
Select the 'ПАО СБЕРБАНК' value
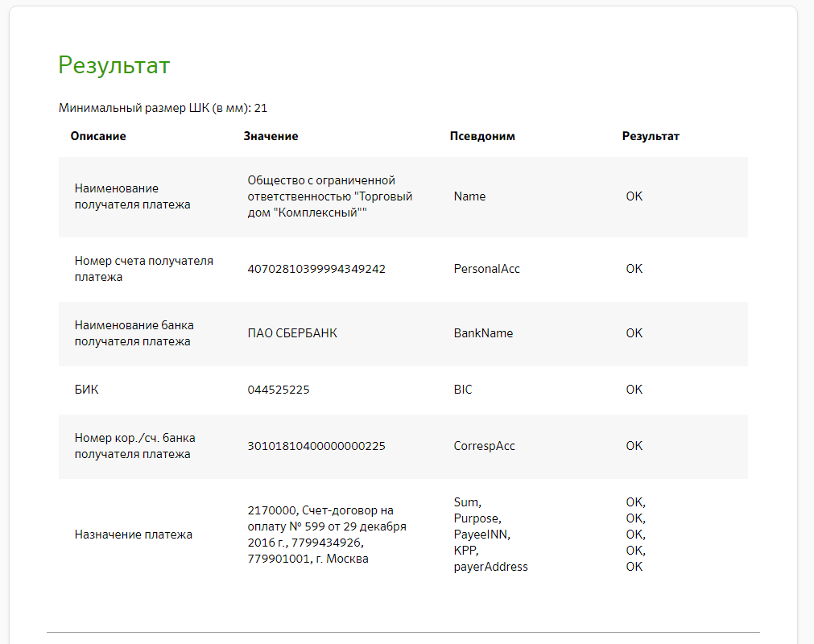tap(292, 333)
